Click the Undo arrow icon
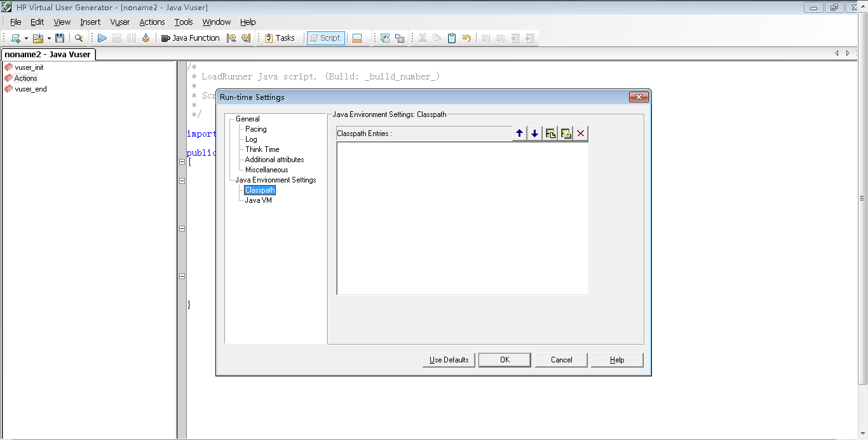This screenshot has height=440, width=868. (466, 38)
